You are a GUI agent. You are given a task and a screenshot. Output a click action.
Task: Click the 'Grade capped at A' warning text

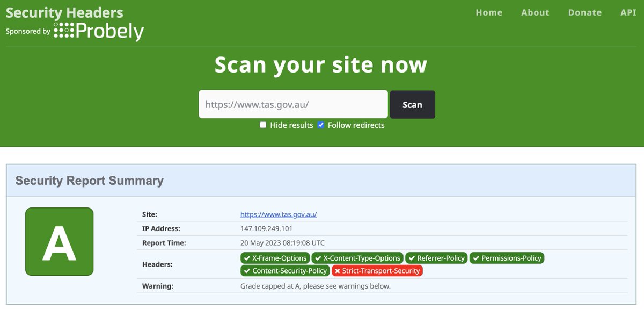[316, 286]
